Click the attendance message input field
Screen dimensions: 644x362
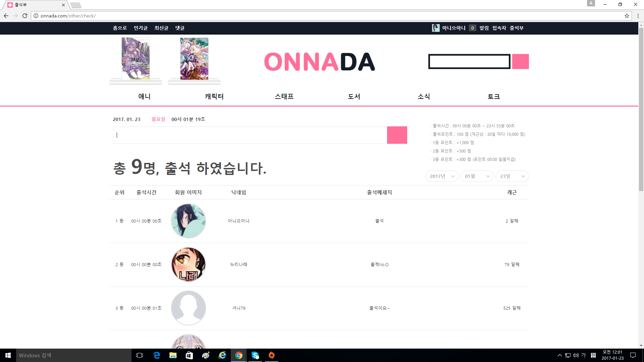[250, 135]
